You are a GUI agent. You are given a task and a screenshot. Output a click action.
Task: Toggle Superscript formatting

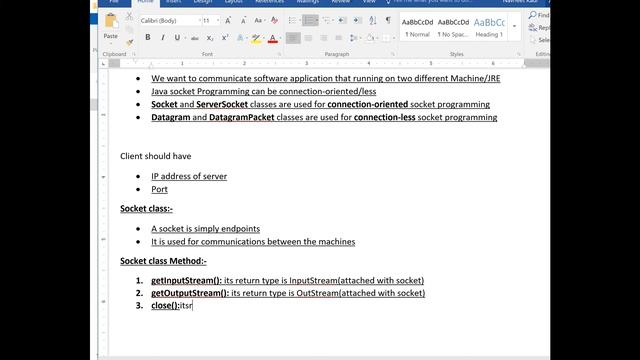(224, 38)
